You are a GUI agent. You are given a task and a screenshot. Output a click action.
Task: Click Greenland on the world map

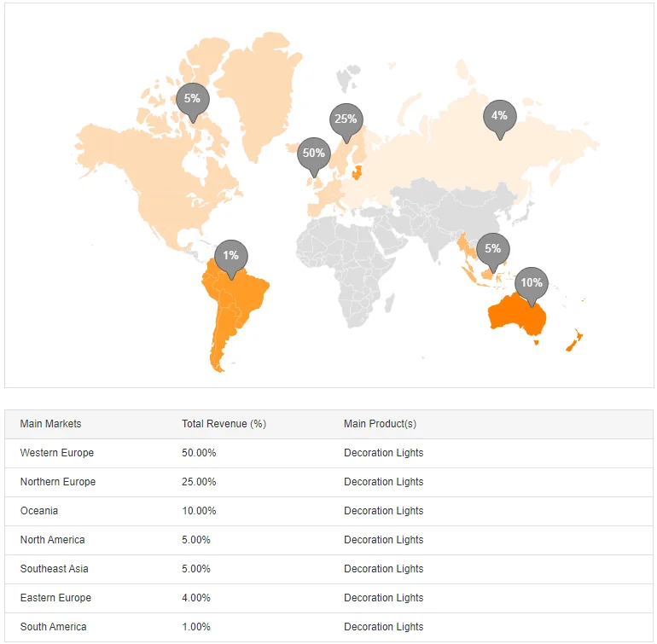tap(256, 94)
